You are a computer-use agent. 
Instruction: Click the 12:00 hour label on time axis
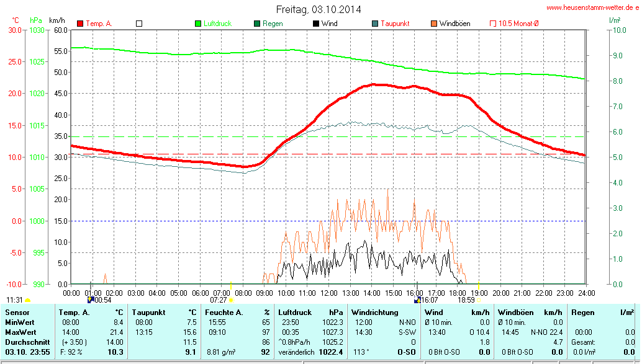point(329,293)
